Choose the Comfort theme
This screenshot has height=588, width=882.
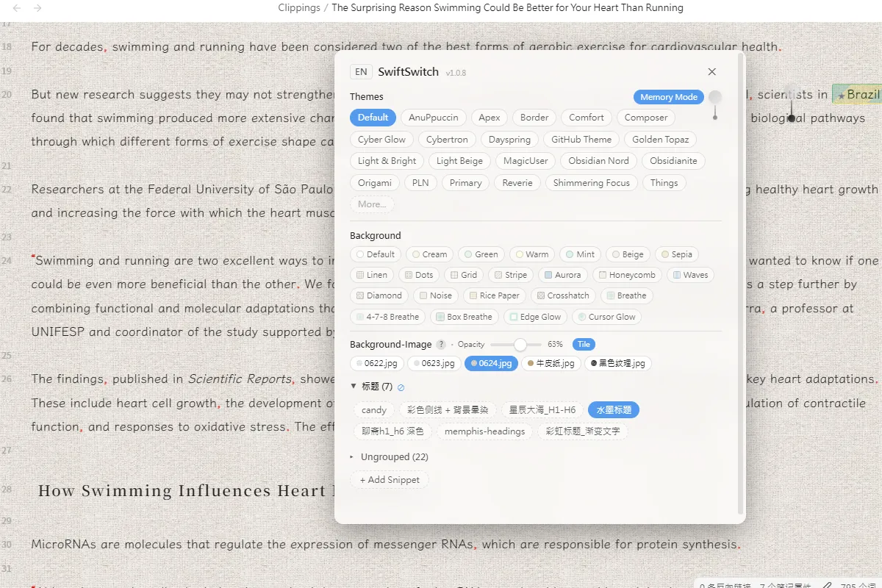pyautogui.click(x=587, y=118)
